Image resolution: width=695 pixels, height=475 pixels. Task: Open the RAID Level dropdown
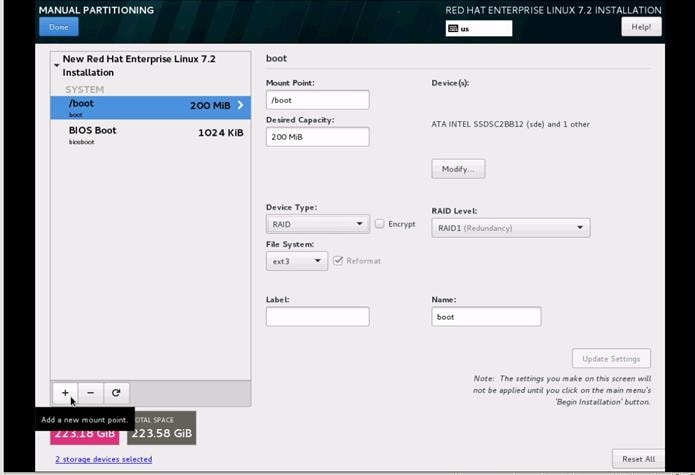[511, 228]
